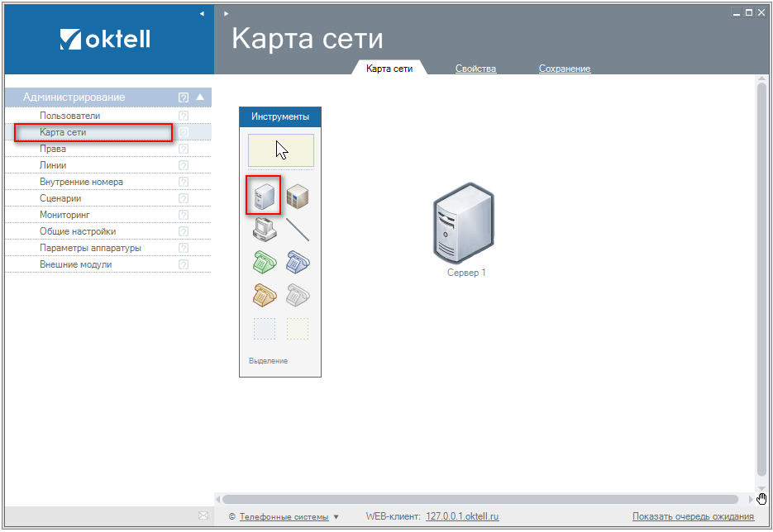Select the gray telephone tool

[x=298, y=295]
